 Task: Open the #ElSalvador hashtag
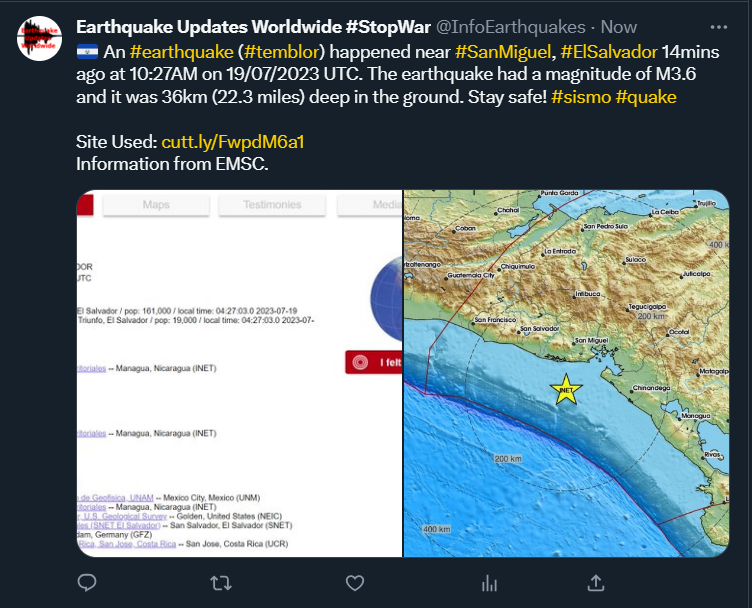coord(609,52)
